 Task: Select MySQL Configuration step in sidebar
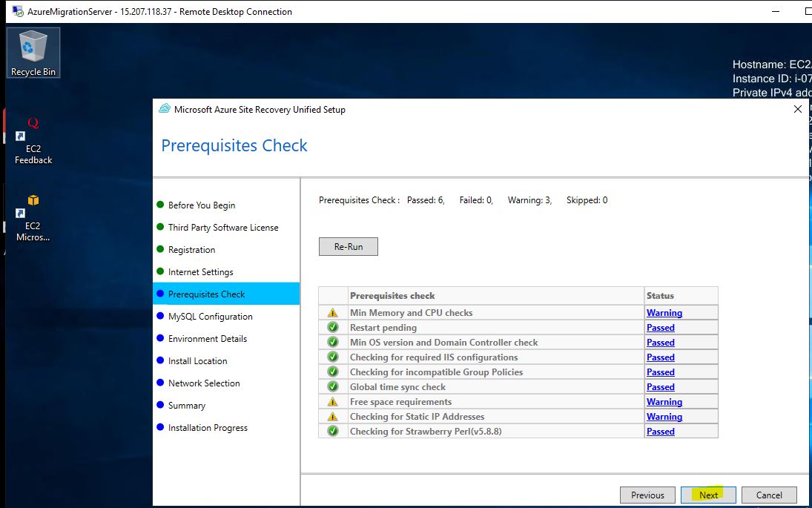click(210, 317)
